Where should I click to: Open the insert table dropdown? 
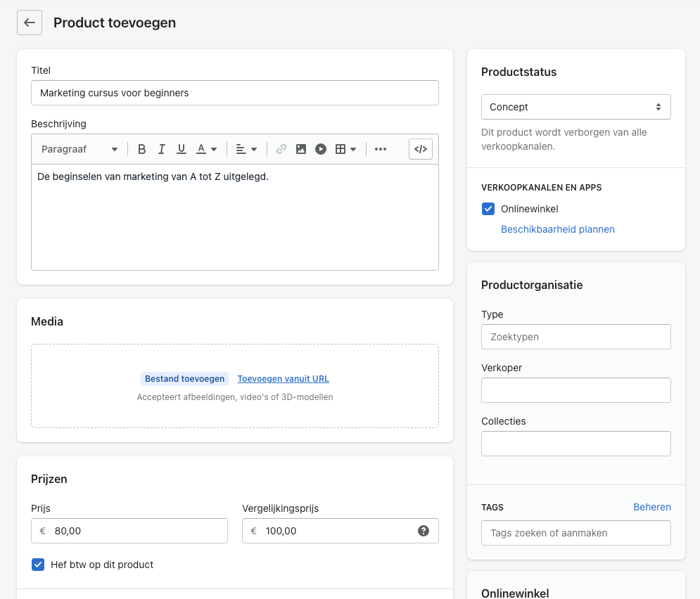345,149
